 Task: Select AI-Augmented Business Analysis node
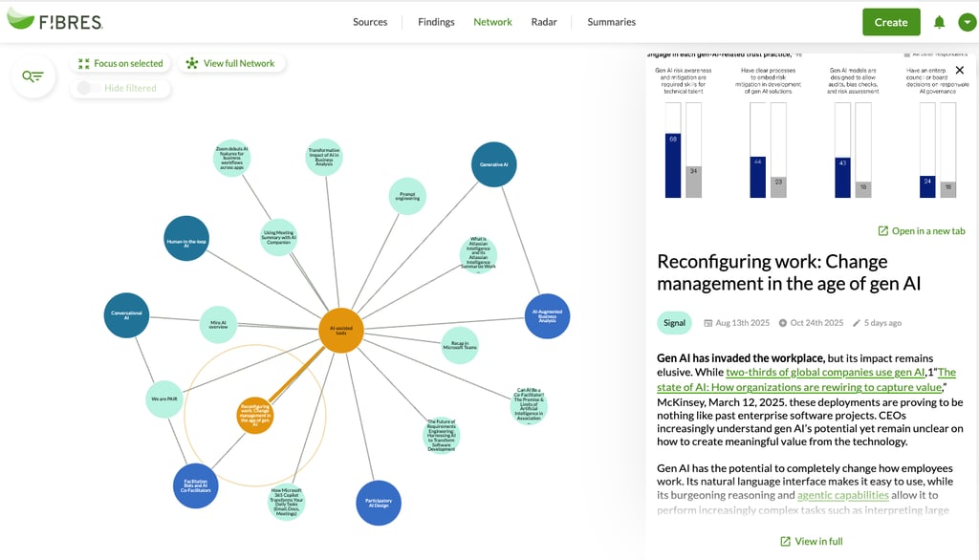coord(547,316)
